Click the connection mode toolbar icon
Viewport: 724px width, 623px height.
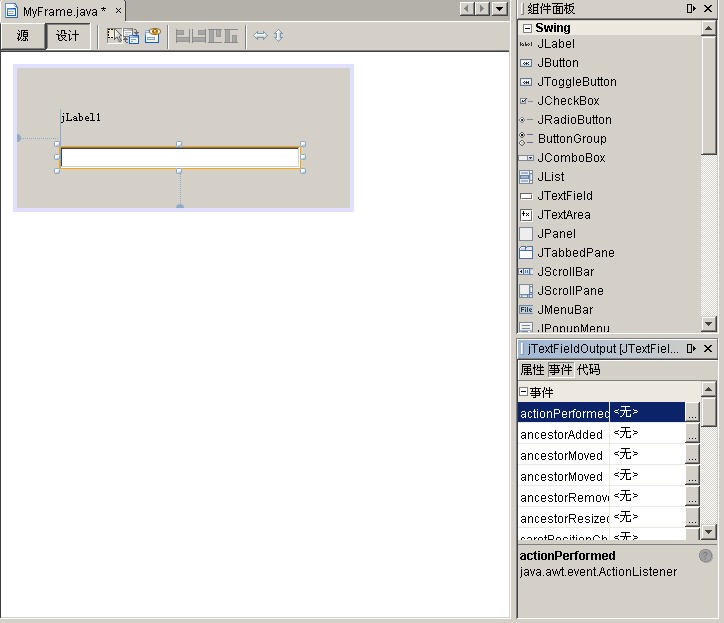pyautogui.click(x=132, y=36)
